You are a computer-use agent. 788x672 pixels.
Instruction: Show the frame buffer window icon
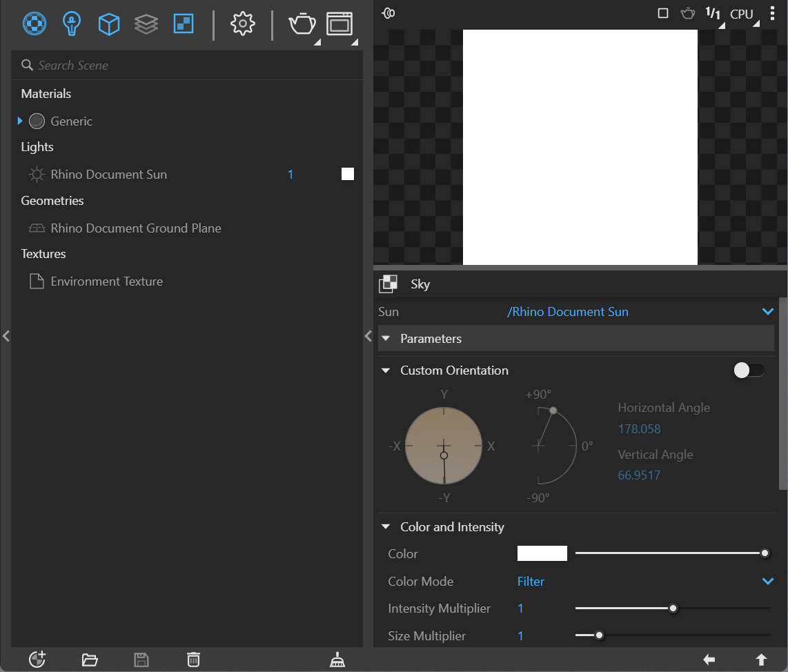339,23
